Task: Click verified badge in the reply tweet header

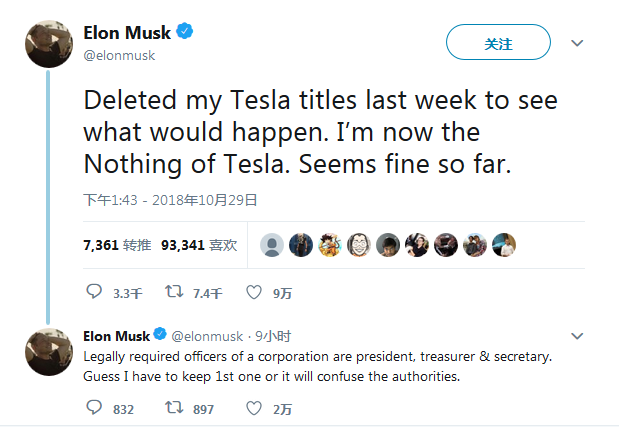Action: pyautogui.click(x=160, y=334)
